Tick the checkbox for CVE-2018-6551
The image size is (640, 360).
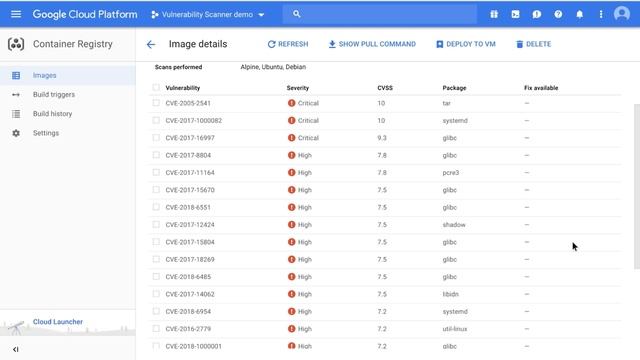156,207
